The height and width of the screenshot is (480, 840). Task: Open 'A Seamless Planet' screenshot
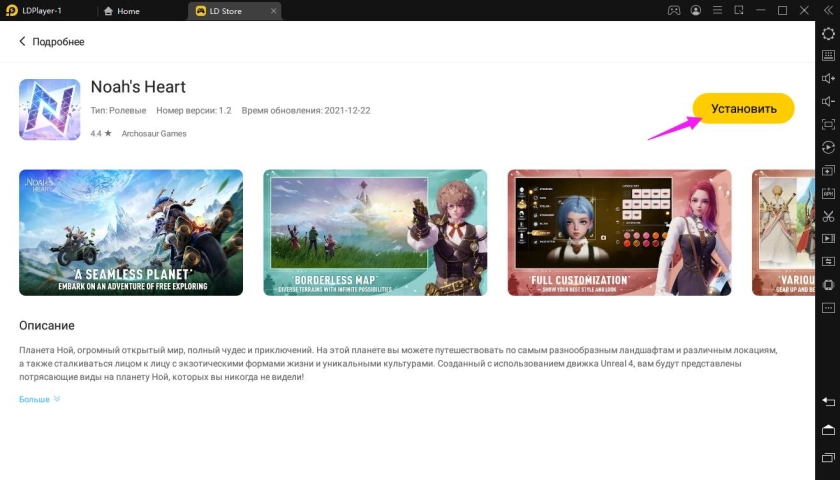coord(131,232)
